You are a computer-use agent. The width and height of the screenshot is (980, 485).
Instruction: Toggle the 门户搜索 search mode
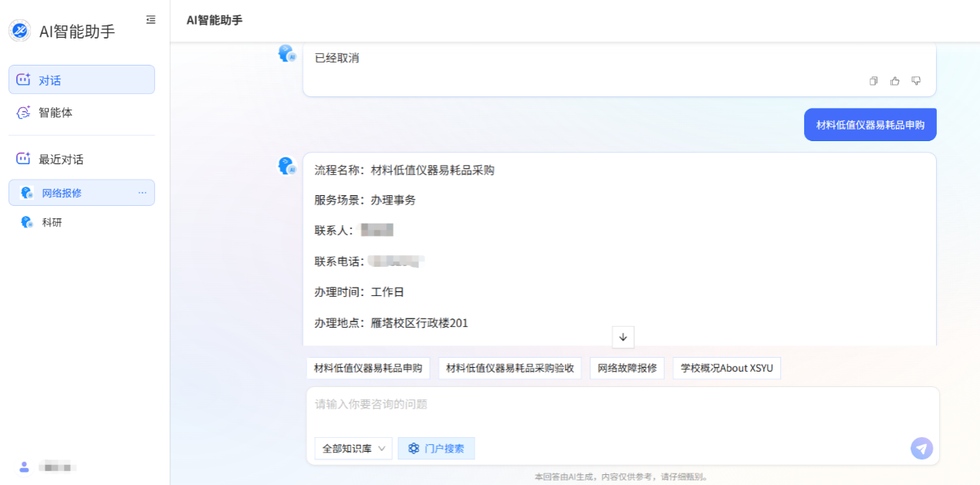coord(436,448)
